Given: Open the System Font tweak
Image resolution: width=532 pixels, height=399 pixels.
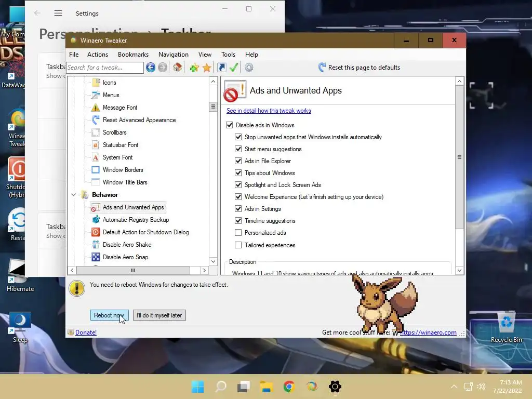Looking at the screenshot, I should tap(117, 157).
